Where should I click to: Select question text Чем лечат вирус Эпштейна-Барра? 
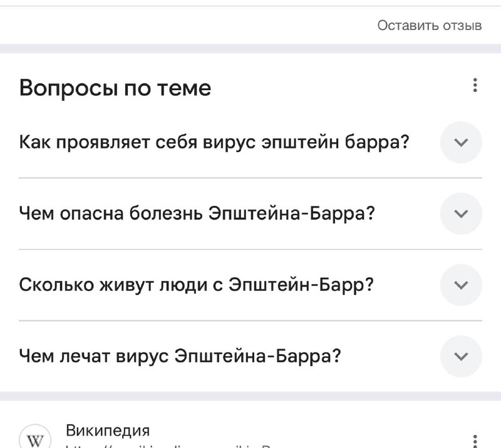pos(180,356)
